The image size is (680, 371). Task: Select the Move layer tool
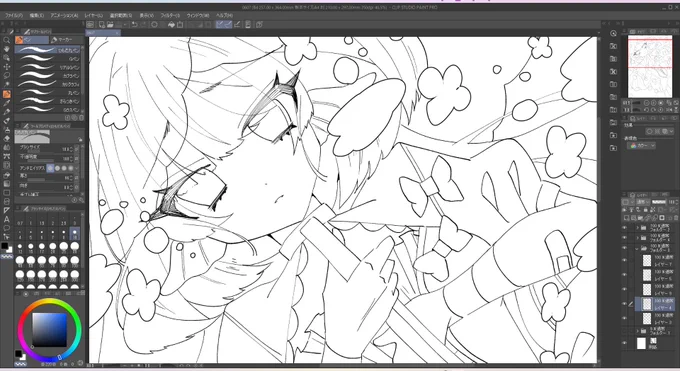coord(7,67)
